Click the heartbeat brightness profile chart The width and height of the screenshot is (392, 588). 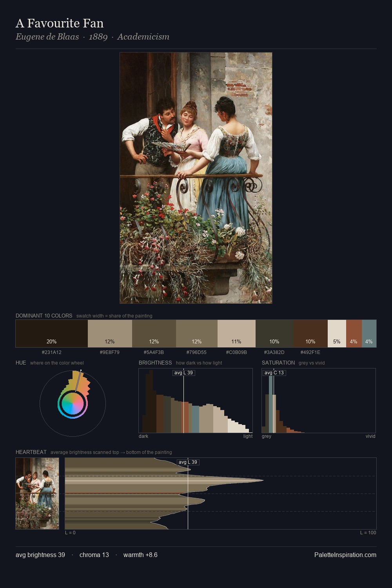(x=221, y=494)
